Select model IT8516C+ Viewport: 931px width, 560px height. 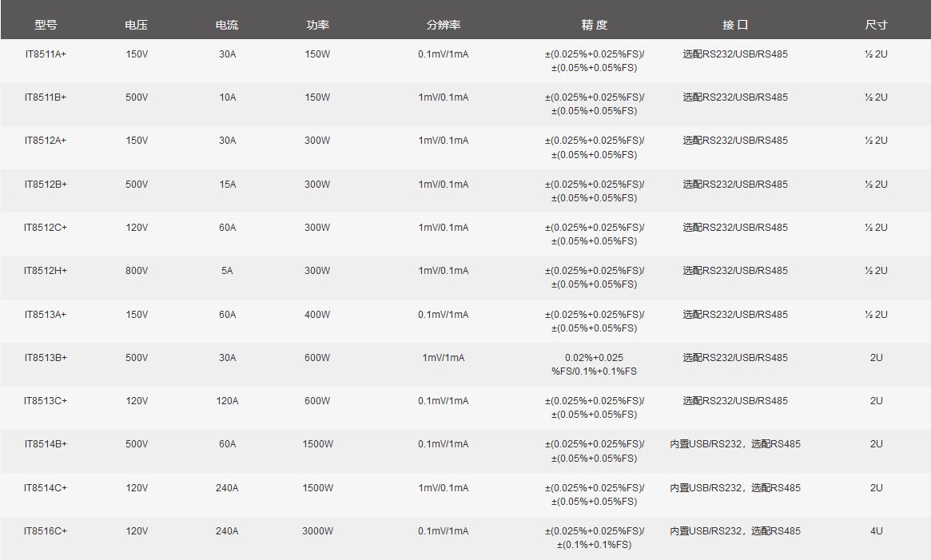[x=46, y=531]
